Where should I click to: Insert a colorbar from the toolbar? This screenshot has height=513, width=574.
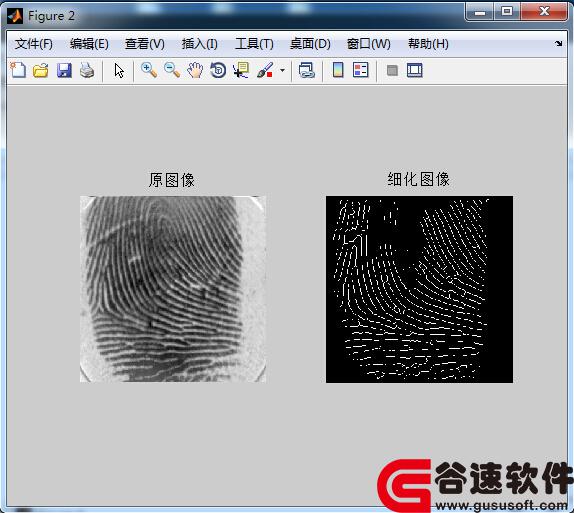(338, 70)
